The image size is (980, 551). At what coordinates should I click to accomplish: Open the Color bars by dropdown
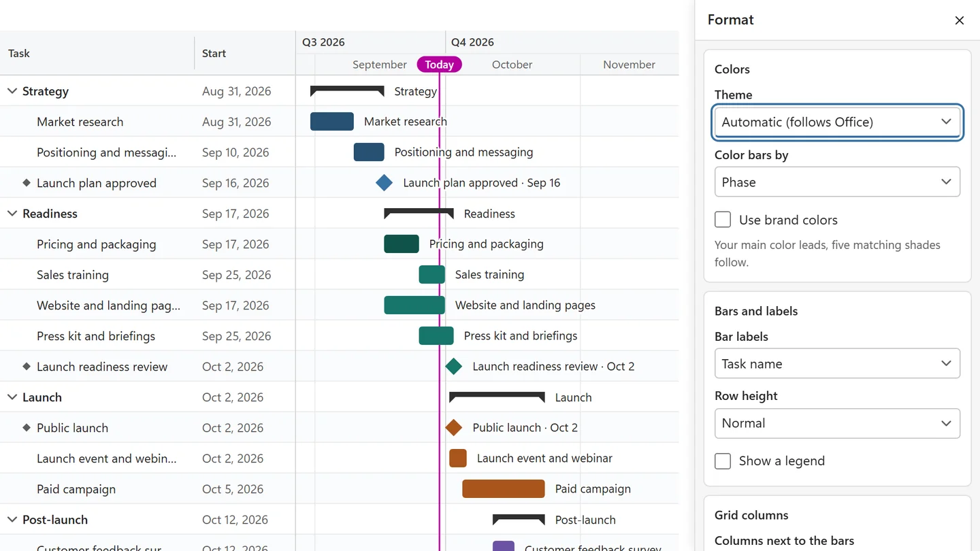(837, 182)
